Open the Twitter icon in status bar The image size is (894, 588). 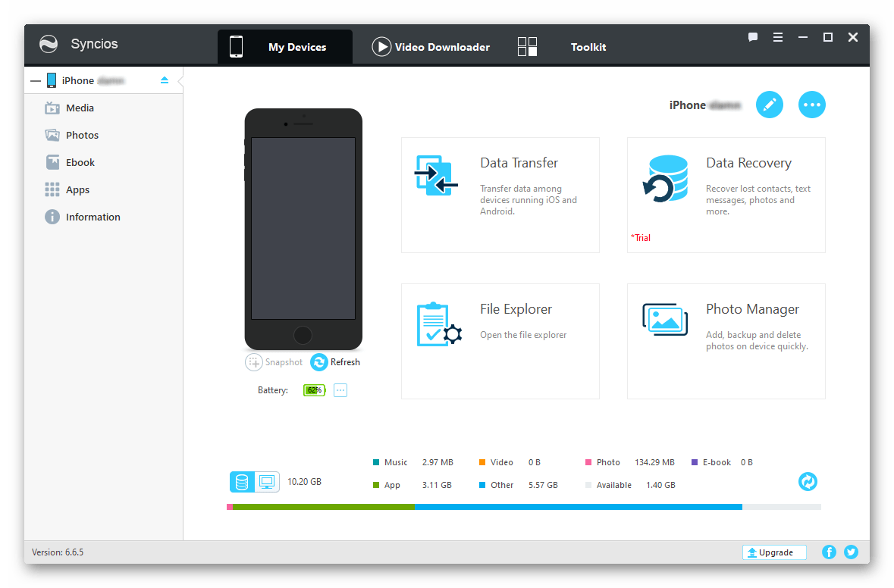click(851, 552)
